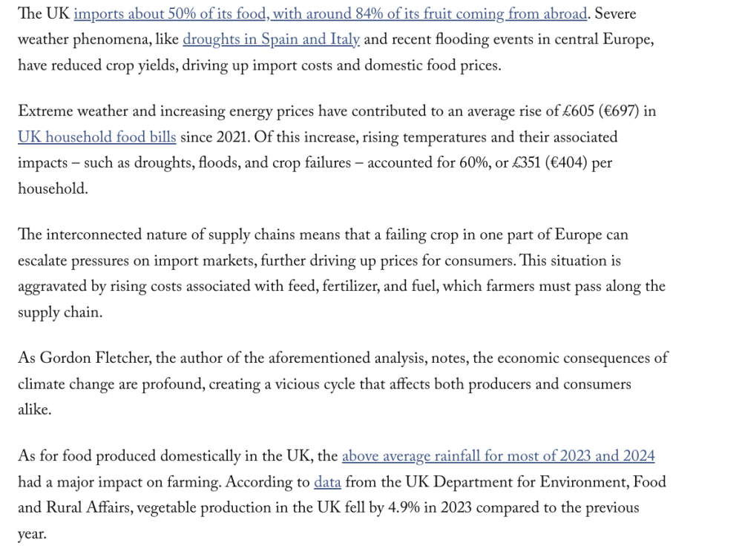Open the 'imports about 50% of its food' link
Screen dimensions: 742x560
(x=169, y=13)
